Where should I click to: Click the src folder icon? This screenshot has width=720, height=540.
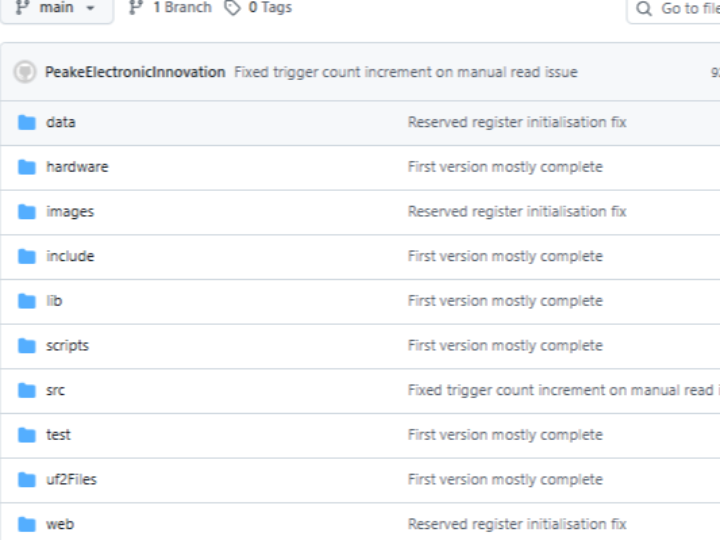click(x=27, y=391)
